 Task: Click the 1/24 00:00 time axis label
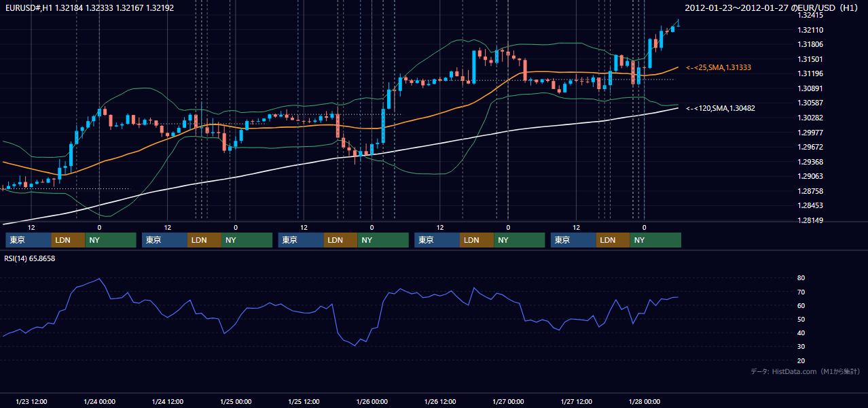pos(99,402)
